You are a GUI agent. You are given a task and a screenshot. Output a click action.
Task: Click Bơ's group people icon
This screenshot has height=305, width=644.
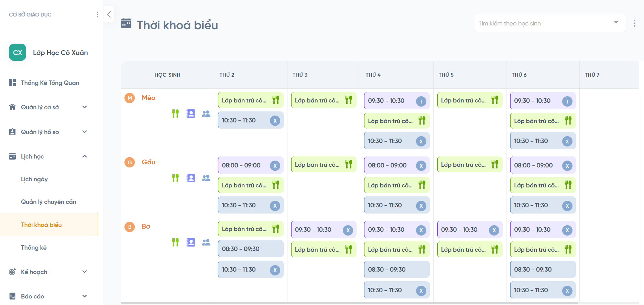(206, 242)
